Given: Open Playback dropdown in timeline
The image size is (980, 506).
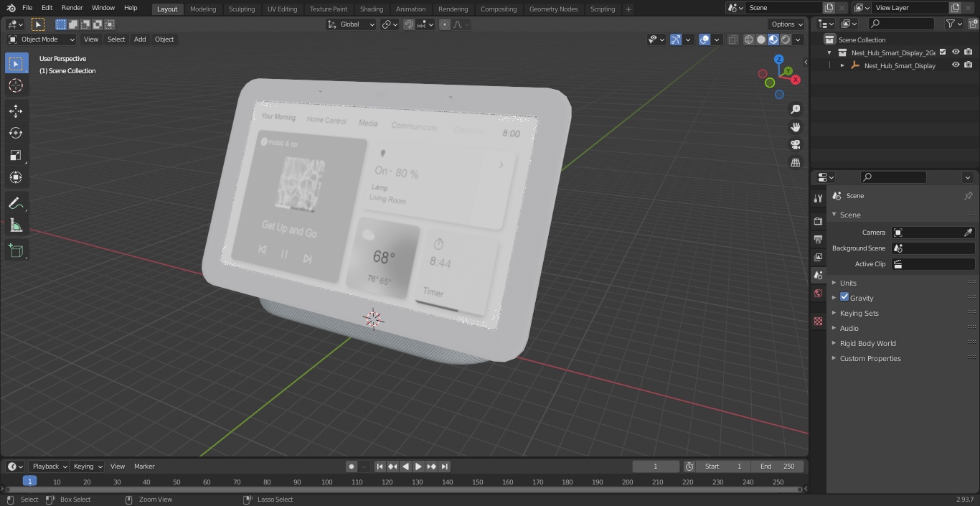Looking at the screenshot, I should [x=50, y=467].
